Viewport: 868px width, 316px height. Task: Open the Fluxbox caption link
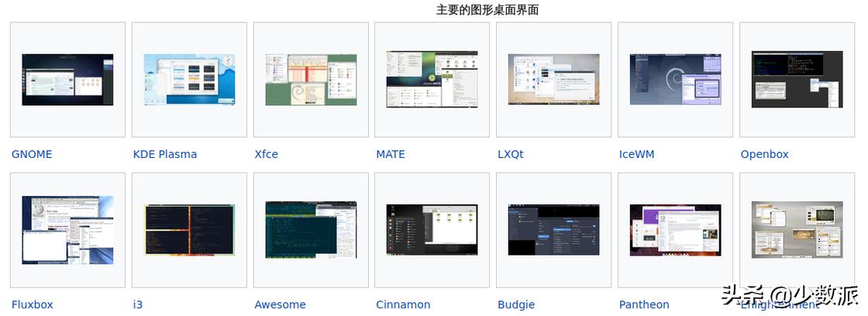33,304
